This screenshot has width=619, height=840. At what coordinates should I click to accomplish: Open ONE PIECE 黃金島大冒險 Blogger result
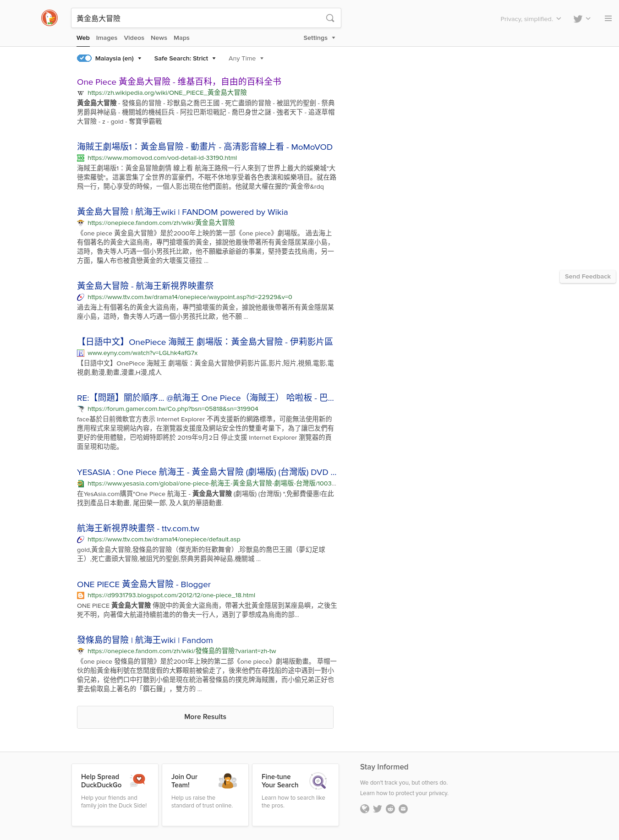click(144, 584)
